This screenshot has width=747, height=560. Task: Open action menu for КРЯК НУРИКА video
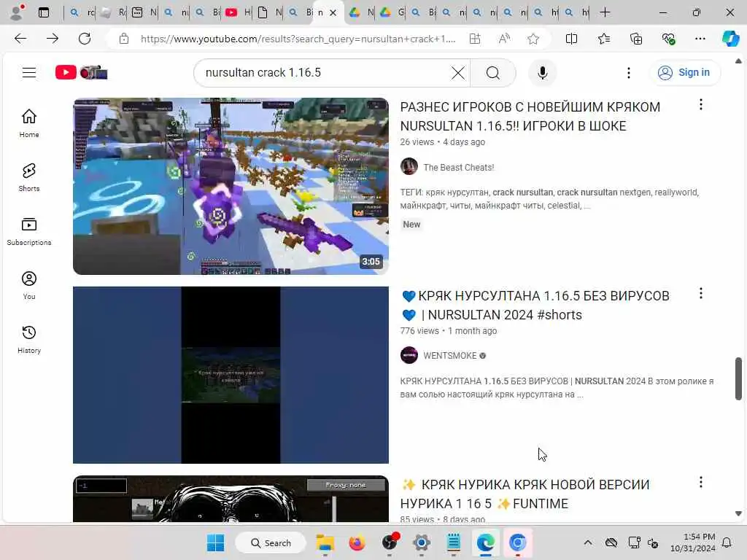701,483
